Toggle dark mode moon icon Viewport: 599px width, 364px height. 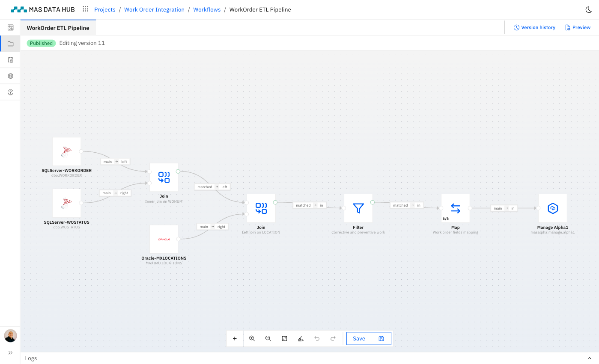point(588,9)
